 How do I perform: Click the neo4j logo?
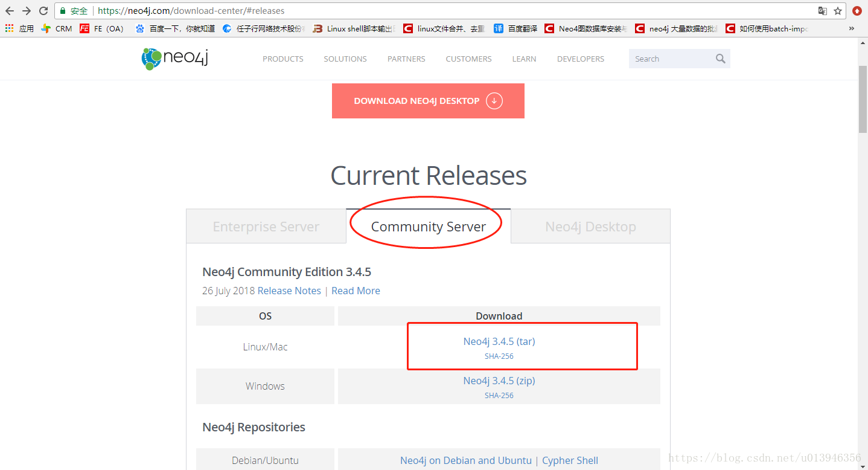click(x=174, y=59)
